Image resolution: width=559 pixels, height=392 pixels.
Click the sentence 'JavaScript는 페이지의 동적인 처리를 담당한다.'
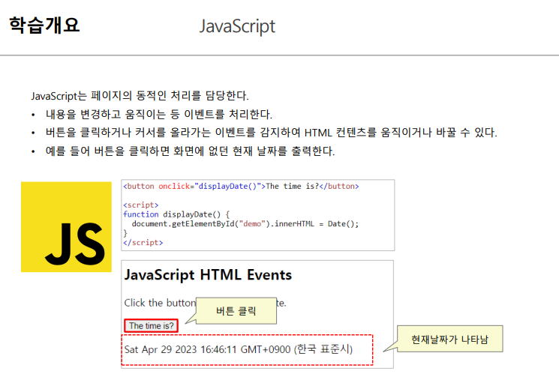coord(140,96)
